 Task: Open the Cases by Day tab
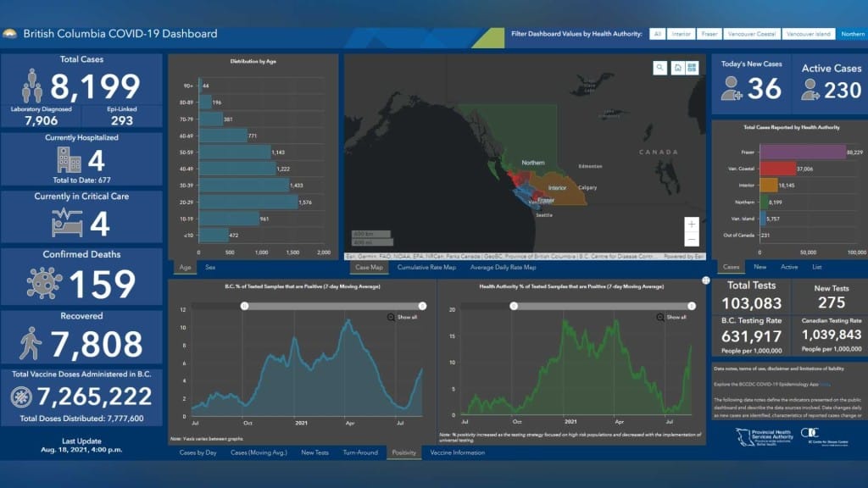pos(198,452)
